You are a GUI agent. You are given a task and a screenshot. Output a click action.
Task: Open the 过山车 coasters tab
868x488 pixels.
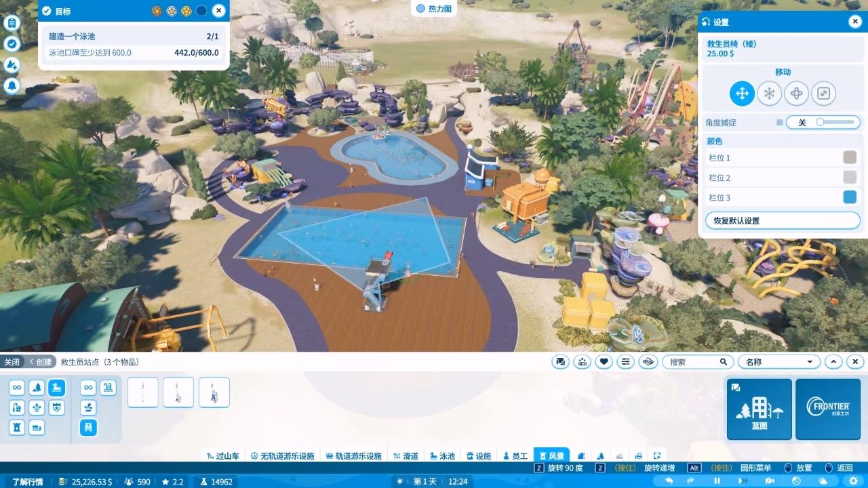(x=223, y=456)
